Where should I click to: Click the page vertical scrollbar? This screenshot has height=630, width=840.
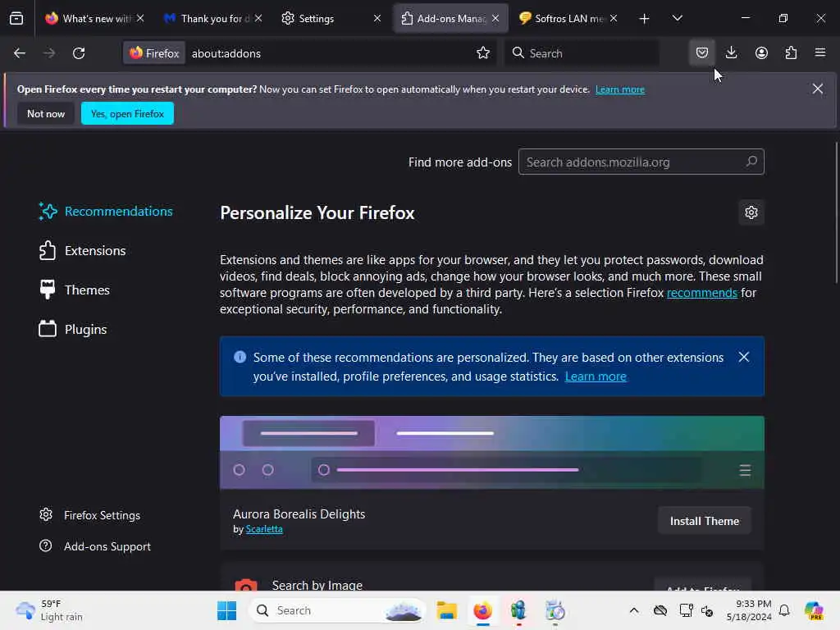(836, 214)
